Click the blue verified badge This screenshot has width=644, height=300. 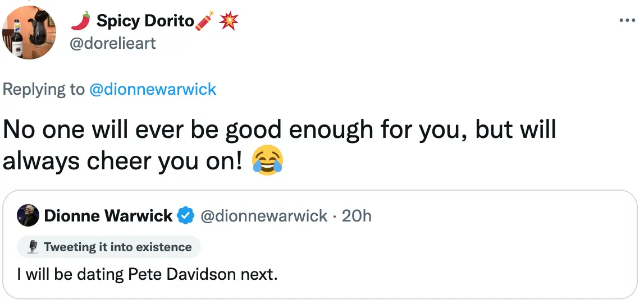pyautogui.click(x=186, y=216)
